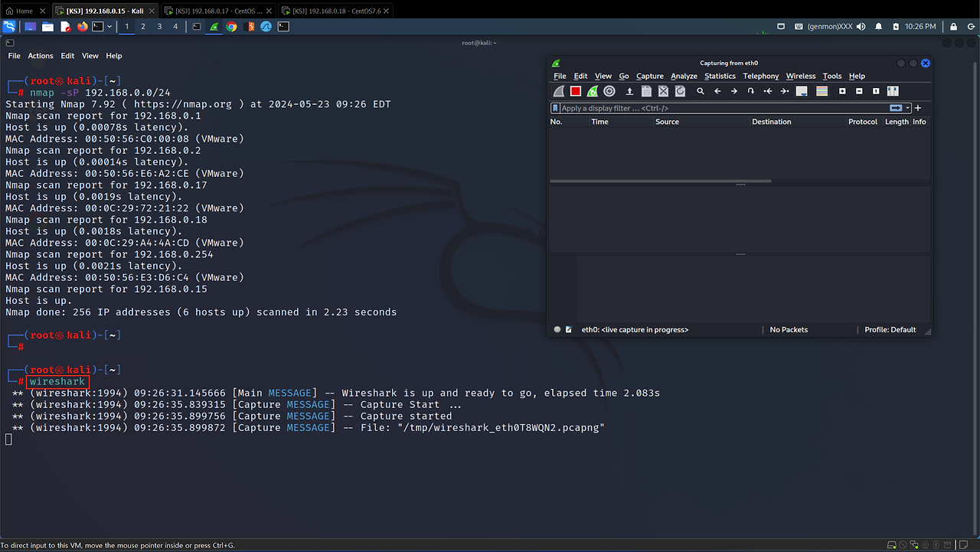Launch Firefox from the Kali panel

(x=82, y=26)
